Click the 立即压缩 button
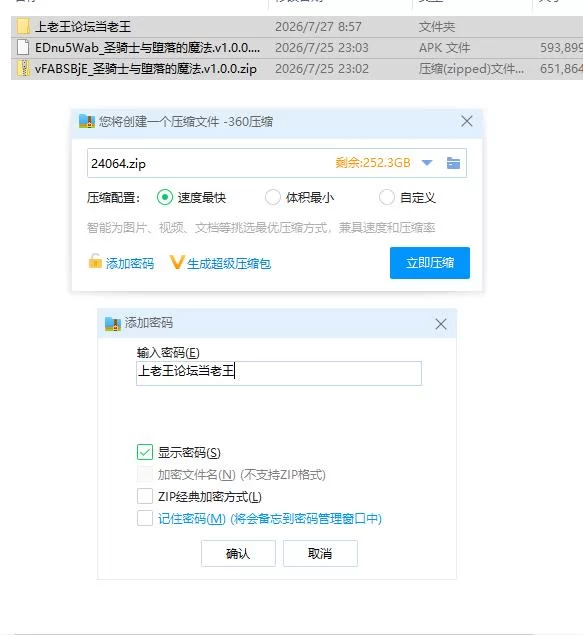The image size is (583, 635). pos(430,263)
